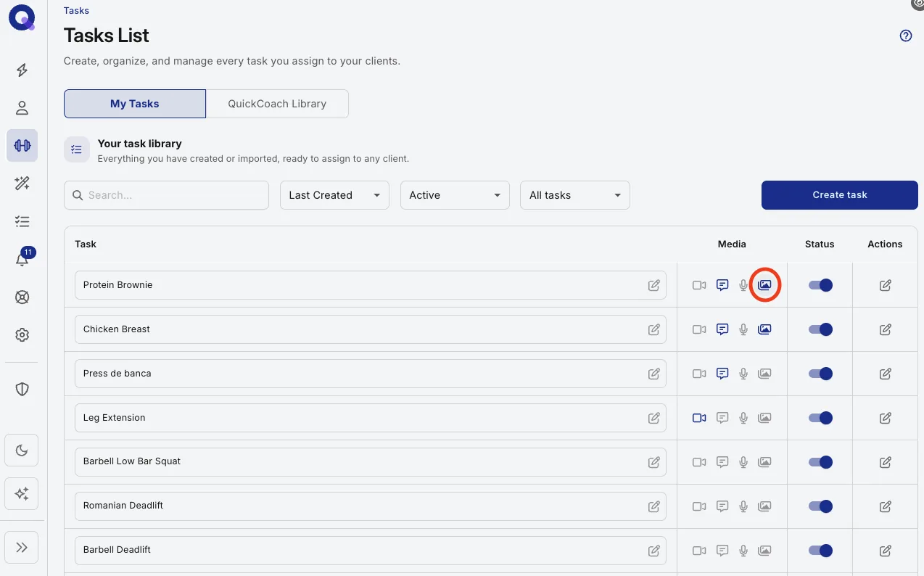
Task: Toggle Leg Extension status switch
Action: tap(820, 418)
